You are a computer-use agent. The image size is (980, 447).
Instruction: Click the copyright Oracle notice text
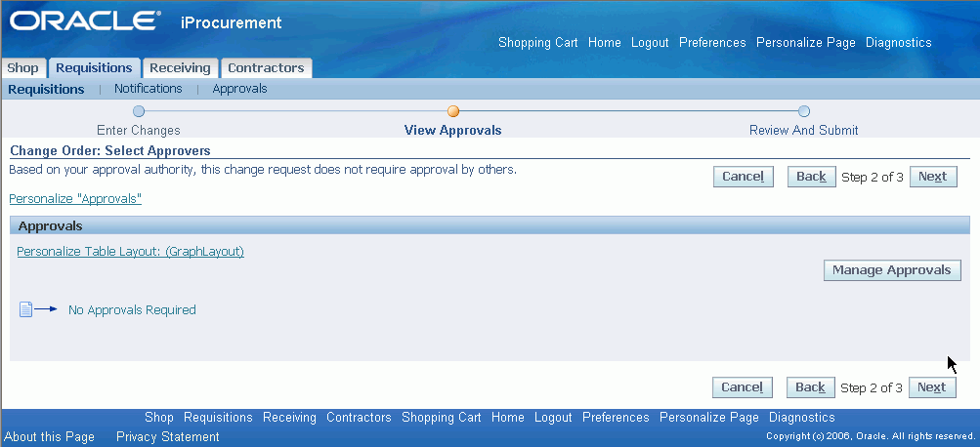(x=871, y=435)
